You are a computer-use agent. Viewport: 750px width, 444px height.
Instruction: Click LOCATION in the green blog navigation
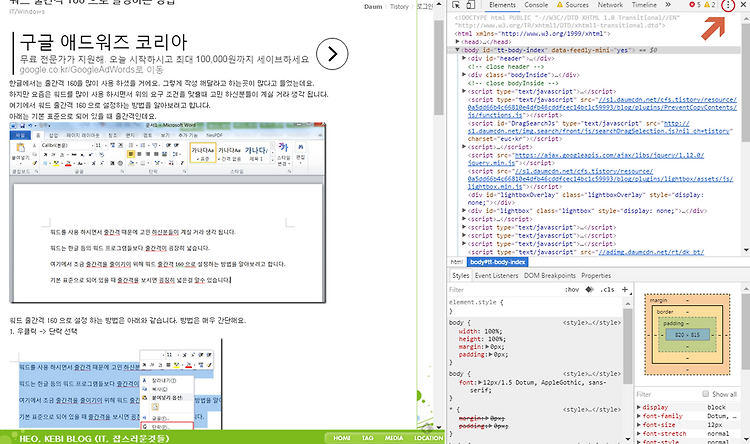428,438
